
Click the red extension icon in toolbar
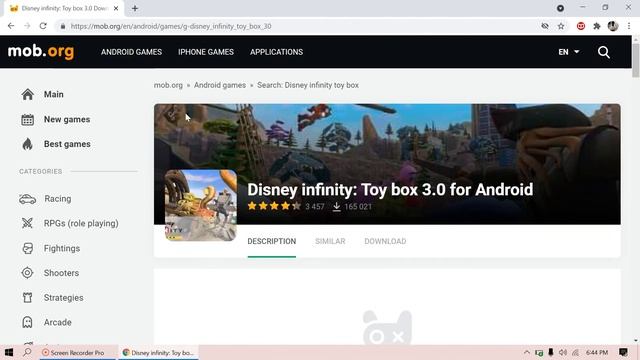[x=581, y=26]
